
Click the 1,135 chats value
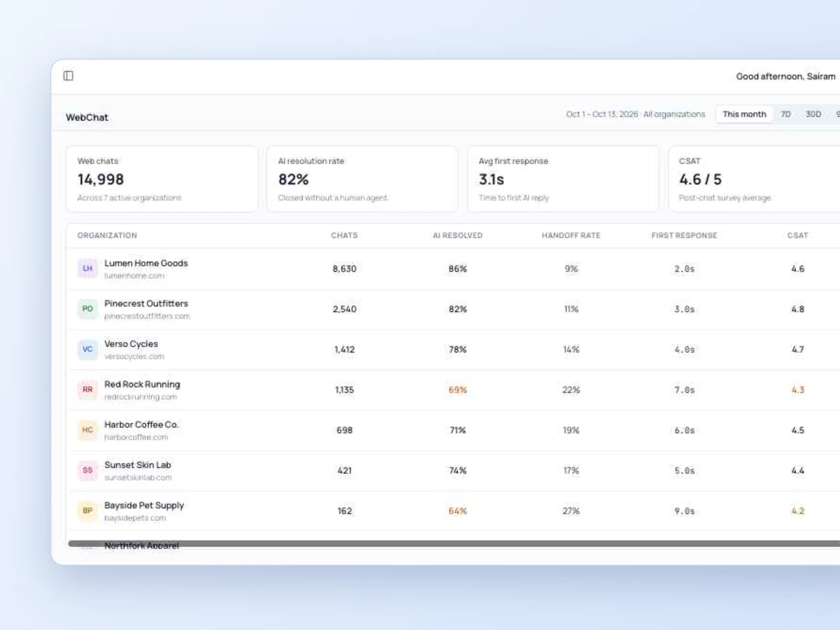tap(344, 390)
